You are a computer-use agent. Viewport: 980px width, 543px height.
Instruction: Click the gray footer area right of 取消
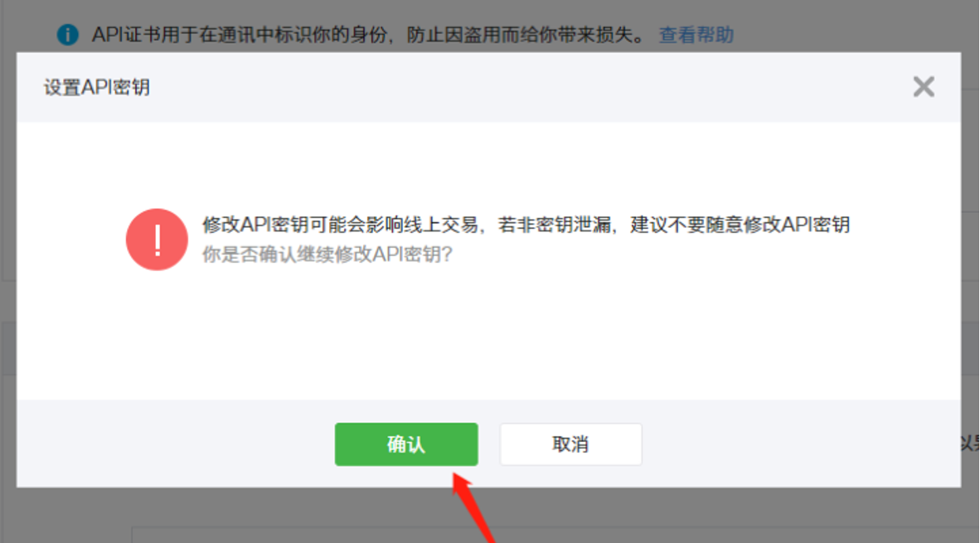800,444
